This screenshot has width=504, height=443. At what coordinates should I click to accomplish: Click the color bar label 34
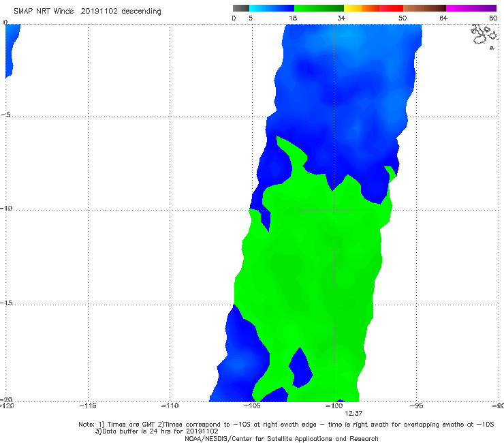341,18
